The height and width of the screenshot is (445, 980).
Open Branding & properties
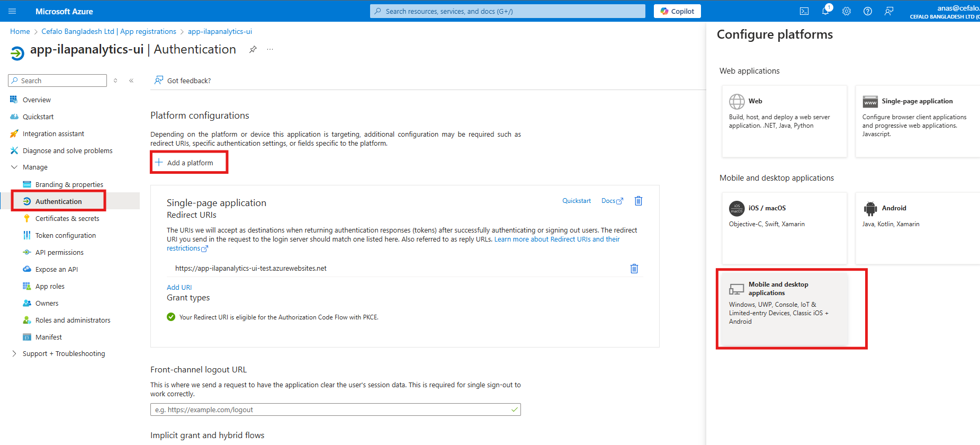(69, 184)
